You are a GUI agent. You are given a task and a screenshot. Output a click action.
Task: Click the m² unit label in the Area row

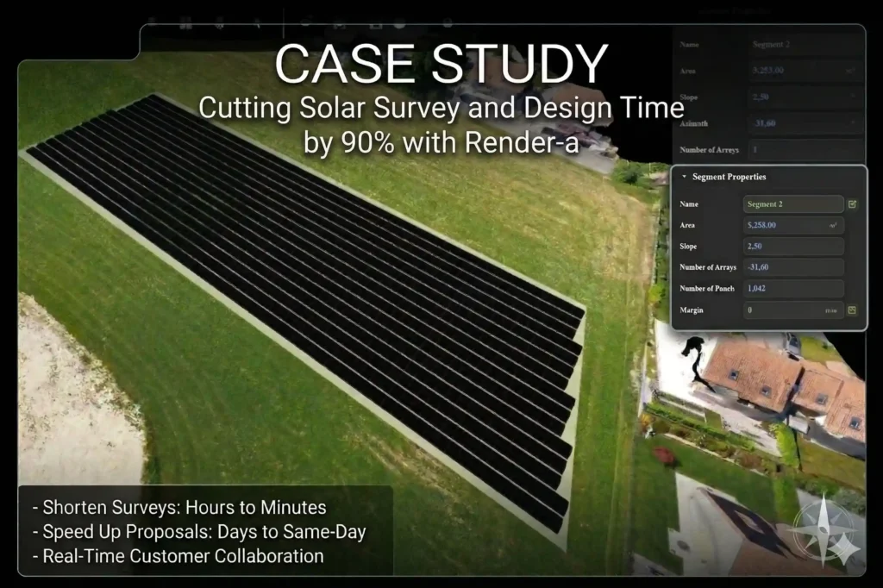pyautogui.click(x=832, y=225)
